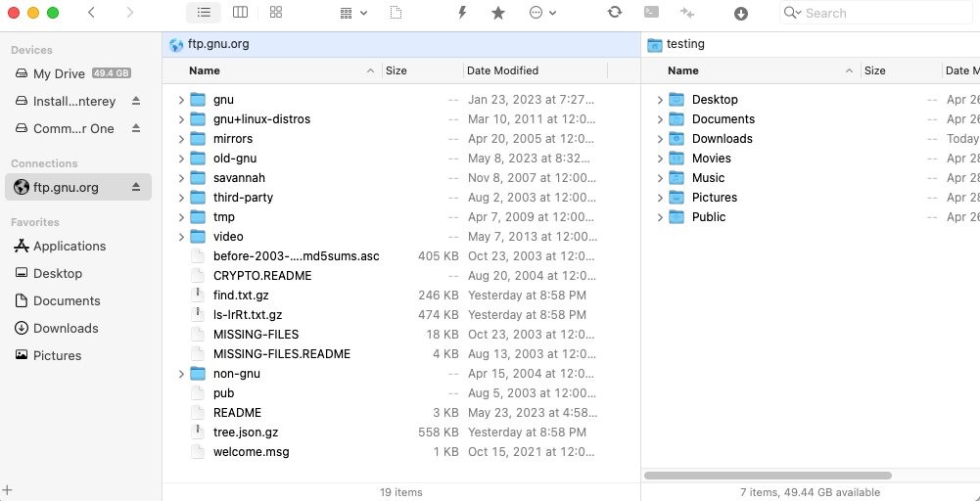Select the tree.json.gz archive icon
The image size is (980, 501).
pyautogui.click(x=198, y=432)
